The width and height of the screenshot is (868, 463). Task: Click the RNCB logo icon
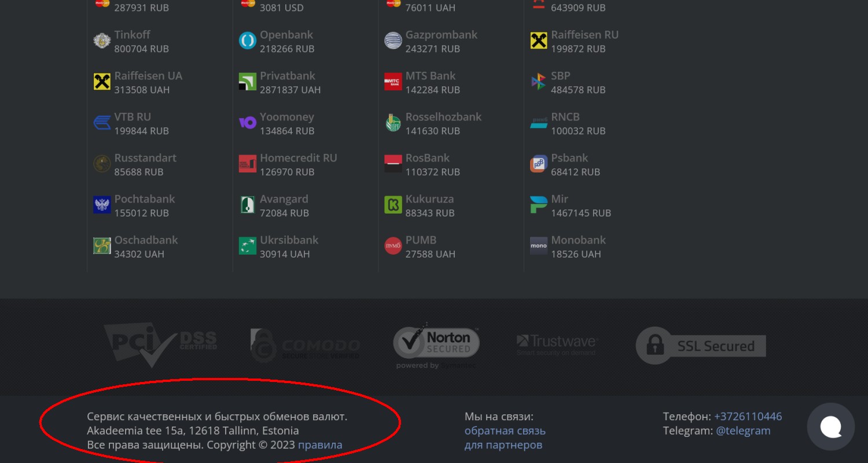click(x=539, y=123)
